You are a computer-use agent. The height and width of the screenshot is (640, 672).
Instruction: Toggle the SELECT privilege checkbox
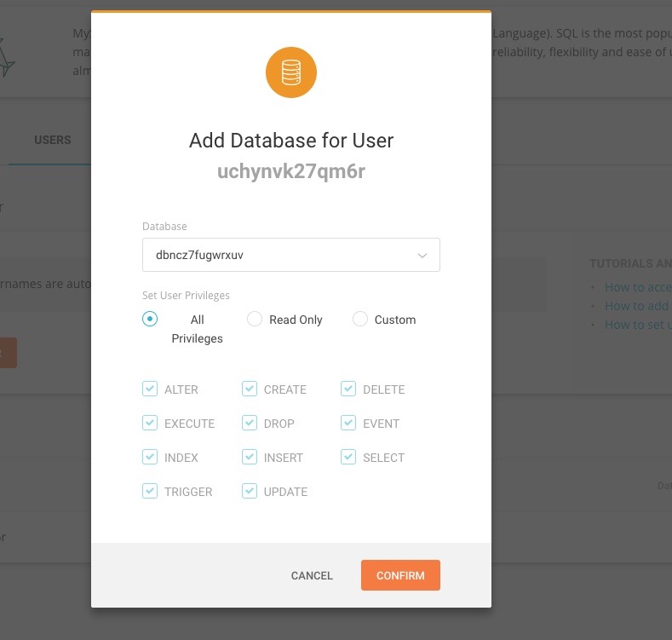pyautogui.click(x=348, y=458)
